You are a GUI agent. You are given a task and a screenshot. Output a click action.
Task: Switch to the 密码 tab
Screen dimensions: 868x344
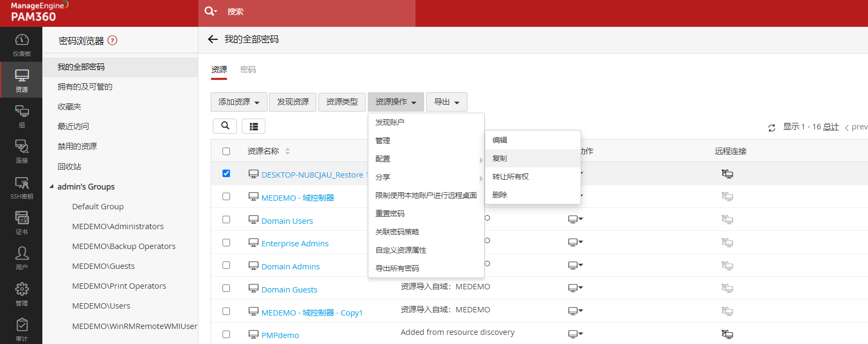coord(248,70)
